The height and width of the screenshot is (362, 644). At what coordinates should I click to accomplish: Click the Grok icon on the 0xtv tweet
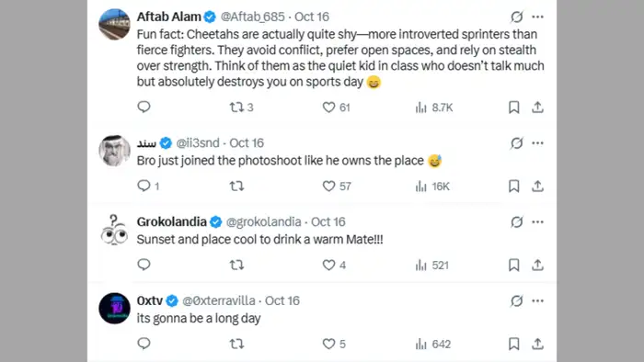tap(517, 300)
